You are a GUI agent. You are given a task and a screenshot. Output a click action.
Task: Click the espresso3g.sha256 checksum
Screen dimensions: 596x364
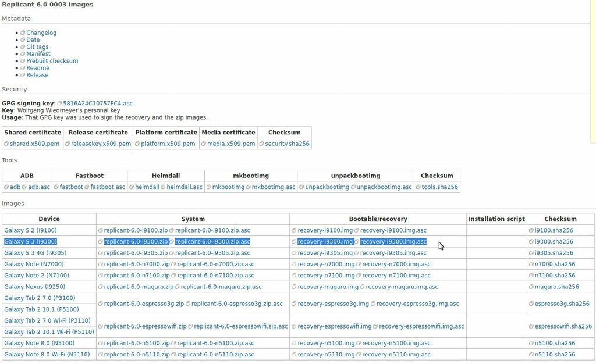click(x=562, y=304)
